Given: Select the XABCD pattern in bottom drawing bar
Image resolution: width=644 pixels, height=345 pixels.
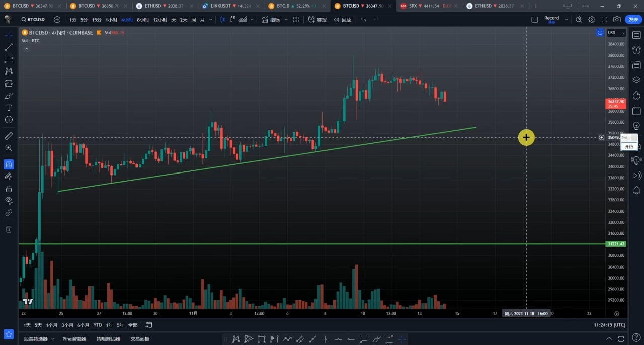Looking at the screenshot, I should click(x=236, y=339).
